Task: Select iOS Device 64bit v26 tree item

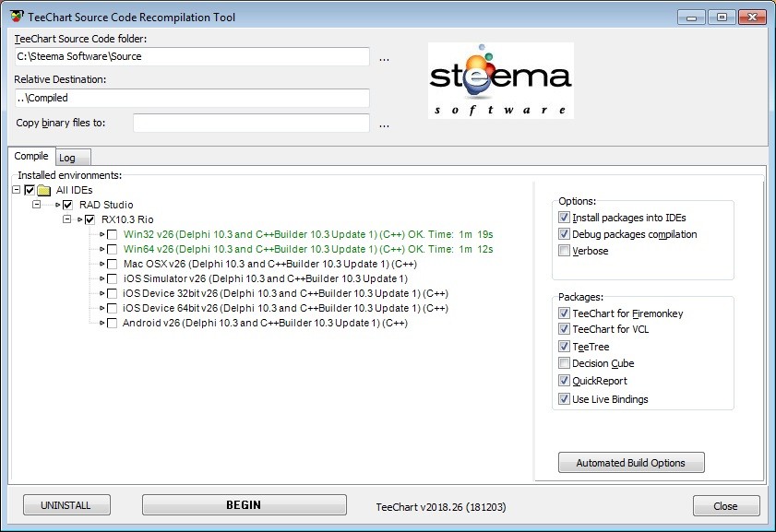Action: [x=285, y=309]
